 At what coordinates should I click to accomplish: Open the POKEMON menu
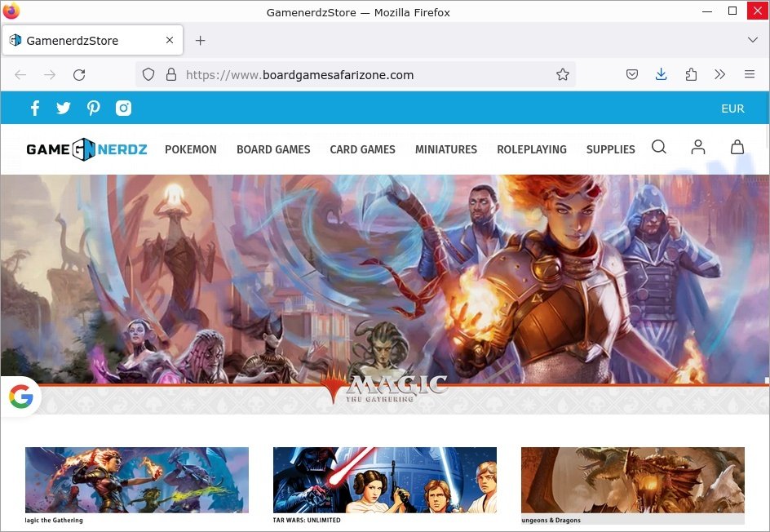pos(191,149)
